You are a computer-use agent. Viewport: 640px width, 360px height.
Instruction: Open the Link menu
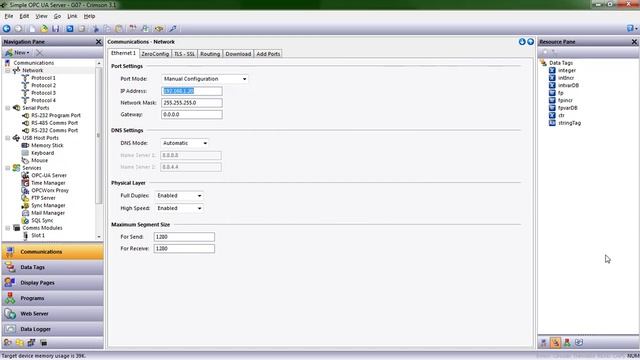72,16
